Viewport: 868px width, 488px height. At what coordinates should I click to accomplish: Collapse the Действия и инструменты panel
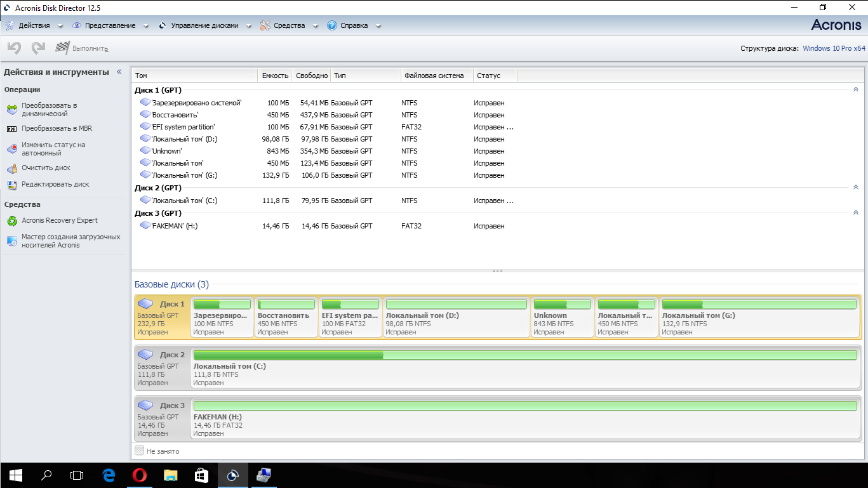119,72
